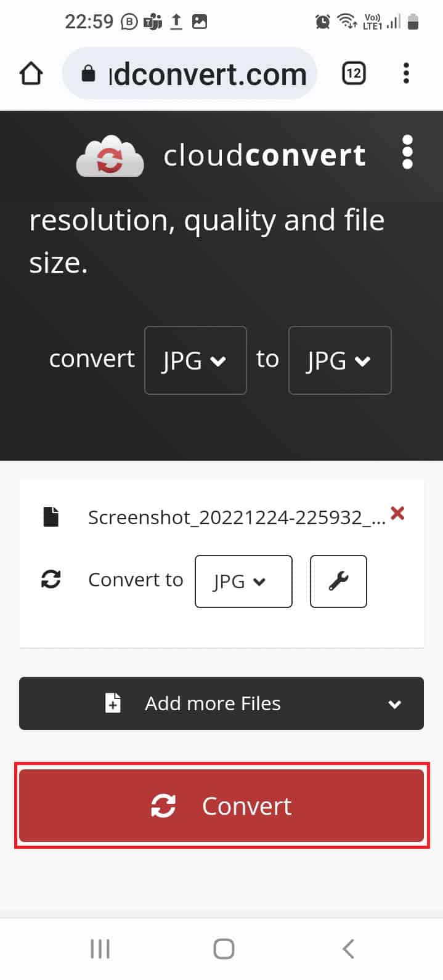The height and width of the screenshot is (980, 443).
Task: Open the source format JPG dropdown
Action: pyautogui.click(x=195, y=360)
